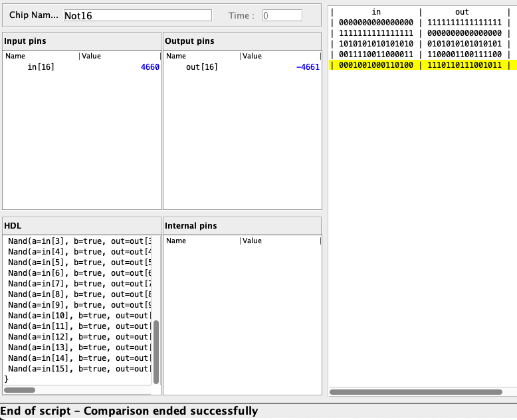Click status message Comparison ended successfully
Screen dimensions: 517x420
pyautogui.click(x=171, y=411)
